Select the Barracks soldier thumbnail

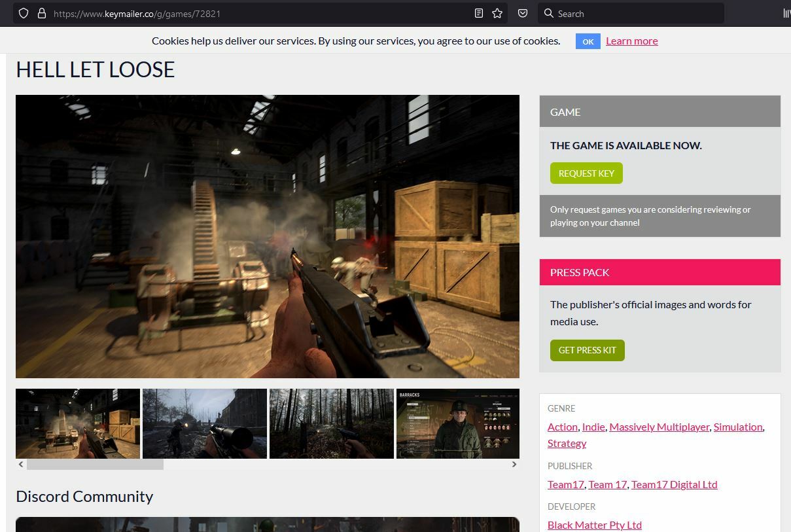458,423
